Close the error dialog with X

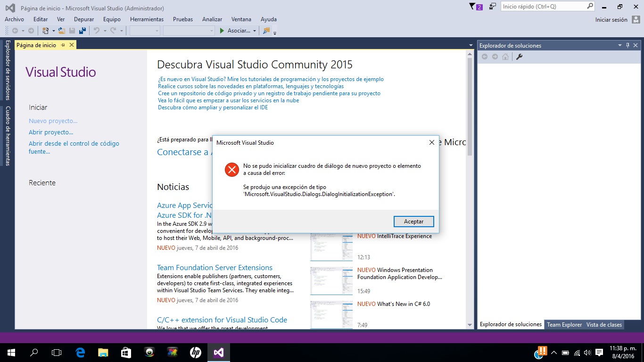coord(431,142)
